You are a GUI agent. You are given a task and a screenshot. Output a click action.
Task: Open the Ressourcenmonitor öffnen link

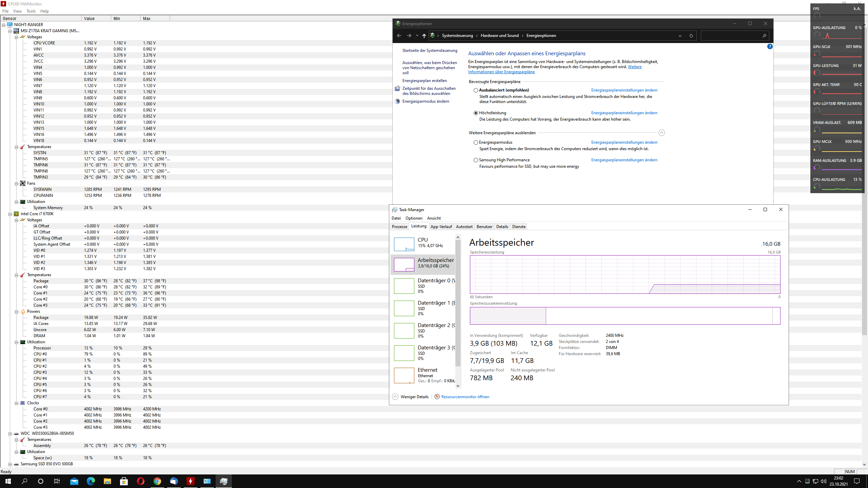pos(465,397)
